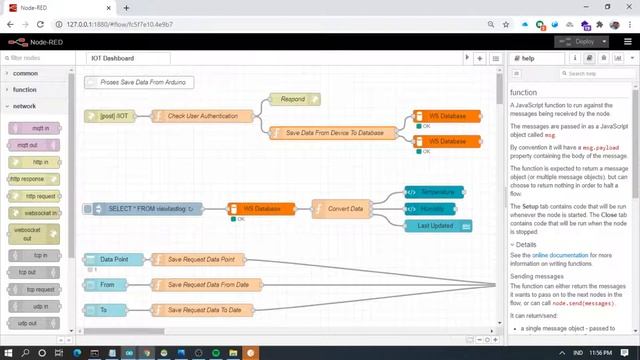Select the Convert Data function node
Viewport: 640px width, 360px height.
(342, 209)
